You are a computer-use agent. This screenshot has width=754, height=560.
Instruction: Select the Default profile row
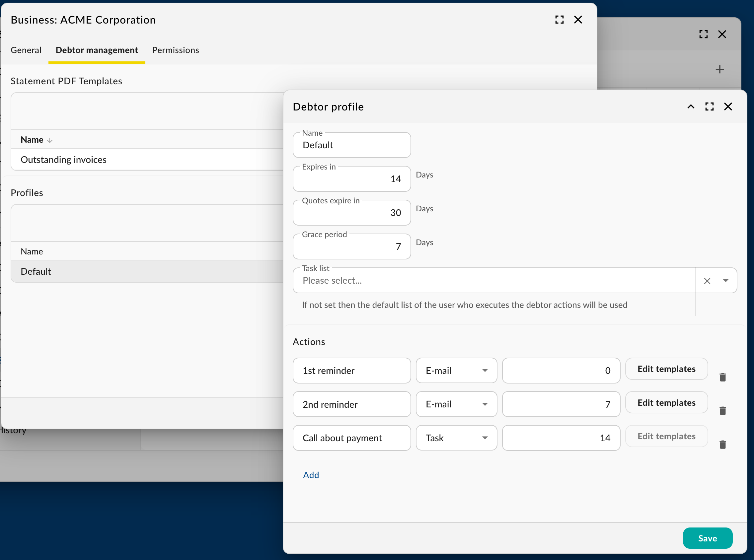point(147,271)
